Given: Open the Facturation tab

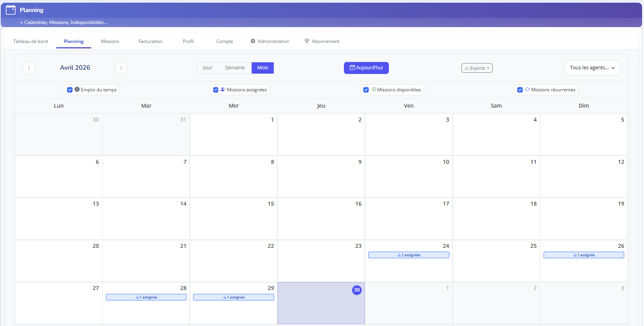Looking at the screenshot, I should coord(150,41).
